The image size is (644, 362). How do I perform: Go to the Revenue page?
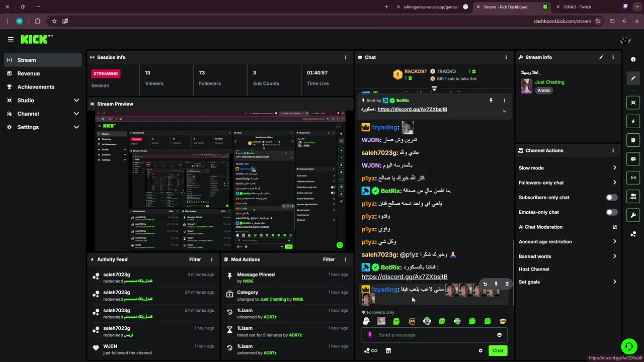(x=43, y=73)
